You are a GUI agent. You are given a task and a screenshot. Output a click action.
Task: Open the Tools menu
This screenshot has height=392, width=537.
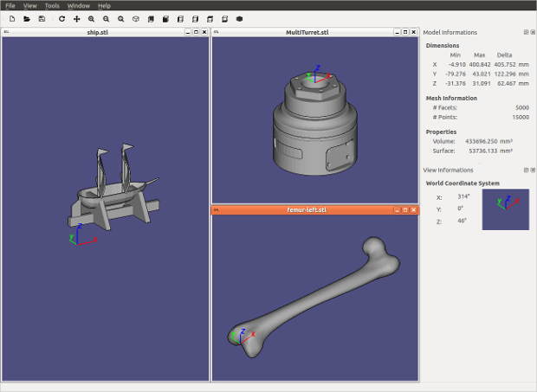point(52,5)
